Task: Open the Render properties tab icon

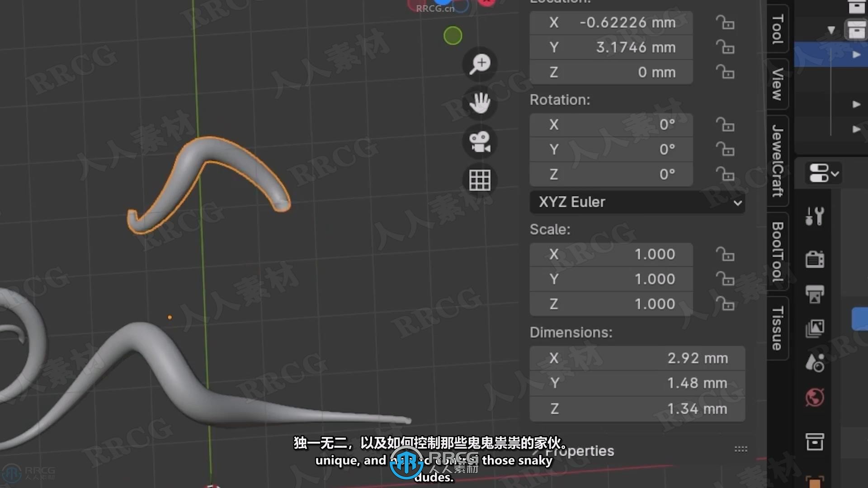Action: coord(815,259)
